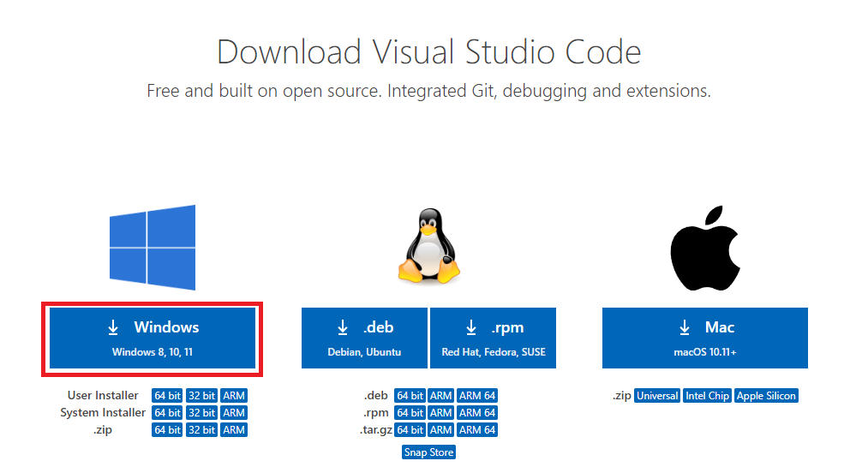Choose Apple Silicon Mac .zip
Screen dimensions: 868x473
[x=766, y=396]
